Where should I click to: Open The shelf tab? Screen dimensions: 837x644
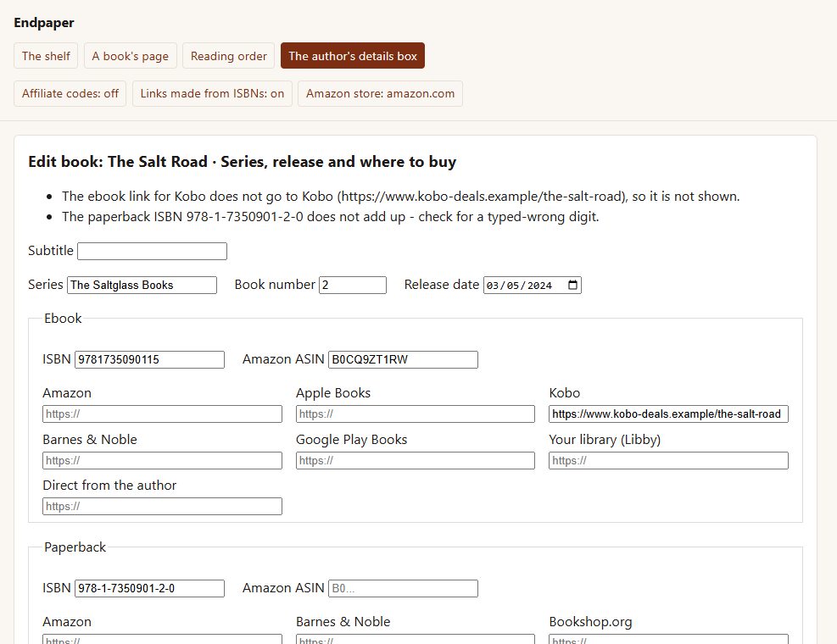click(46, 56)
